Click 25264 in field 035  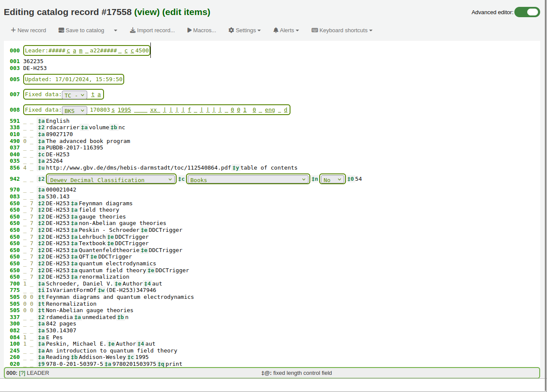(x=54, y=161)
